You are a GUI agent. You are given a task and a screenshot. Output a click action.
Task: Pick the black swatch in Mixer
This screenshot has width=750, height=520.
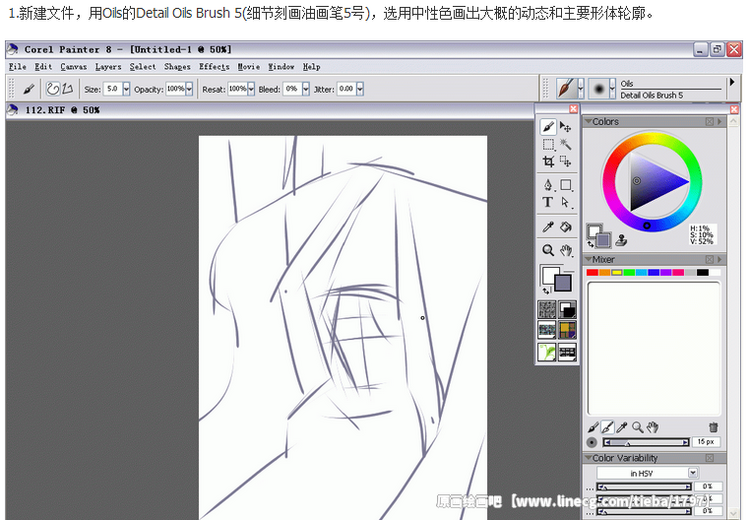pyautogui.click(x=702, y=273)
